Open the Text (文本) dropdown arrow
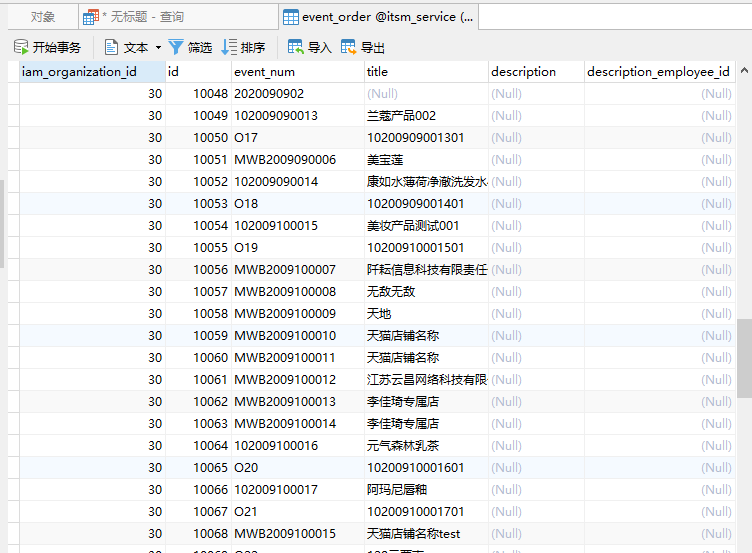Screen dimensions: 752x553 click(x=158, y=47)
